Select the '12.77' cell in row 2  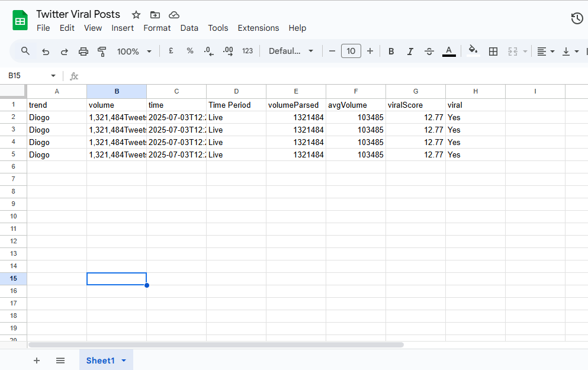tap(416, 118)
